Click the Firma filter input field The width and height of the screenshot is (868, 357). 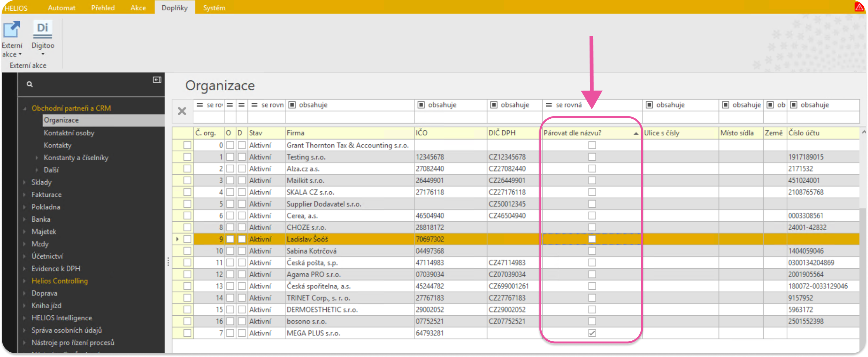click(349, 117)
